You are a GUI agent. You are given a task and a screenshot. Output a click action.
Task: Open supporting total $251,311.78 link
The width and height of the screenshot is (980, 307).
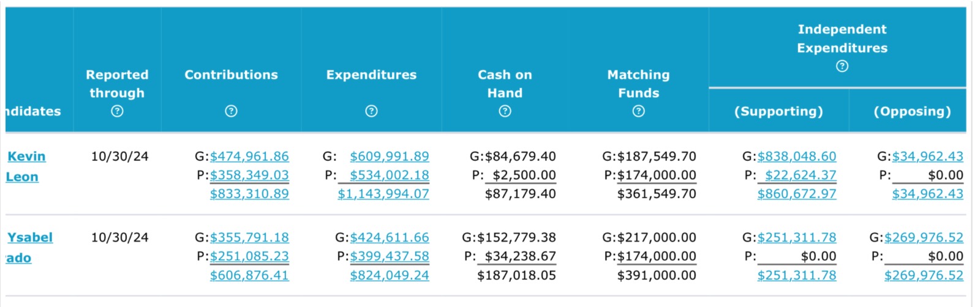point(797,275)
